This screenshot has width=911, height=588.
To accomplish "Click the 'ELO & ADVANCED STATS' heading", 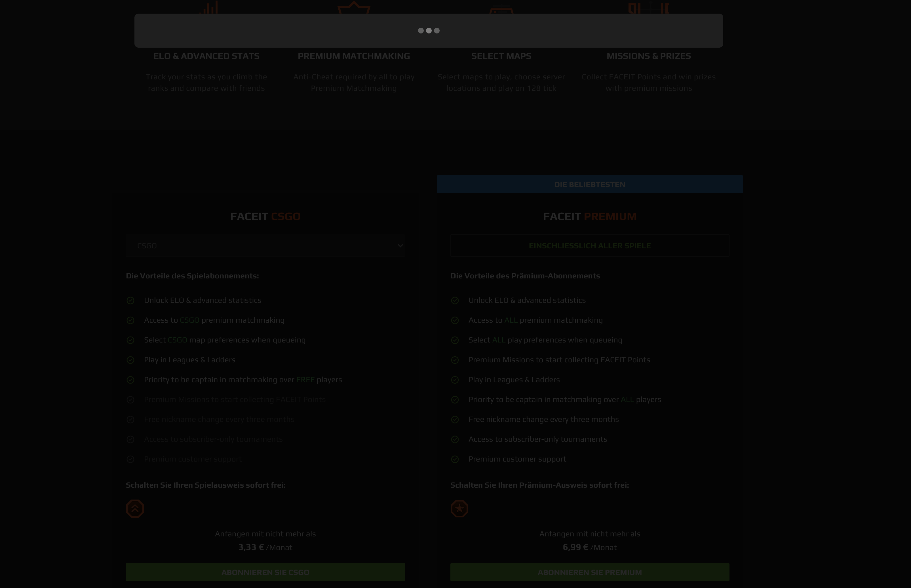I will [206, 56].
